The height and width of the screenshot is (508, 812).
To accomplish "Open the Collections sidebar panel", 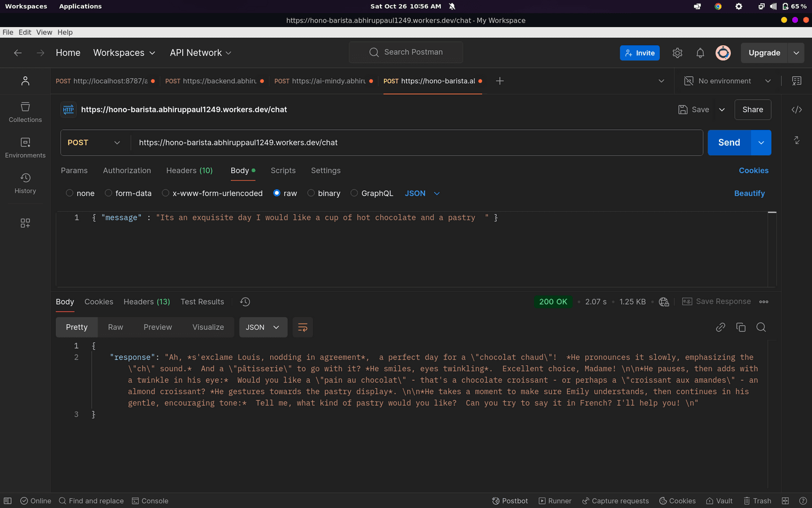I will point(25,112).
